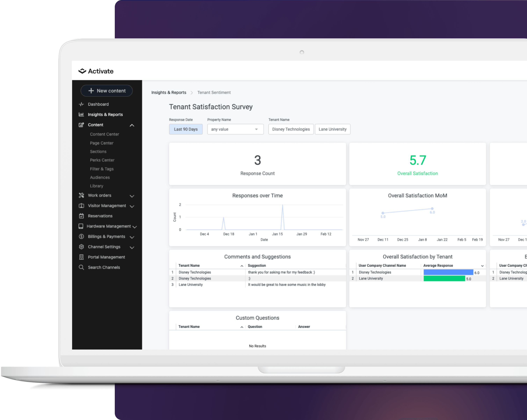
Task: Click the blue Disney Technologies satisfaction bar
Action: tap(448, 272)
